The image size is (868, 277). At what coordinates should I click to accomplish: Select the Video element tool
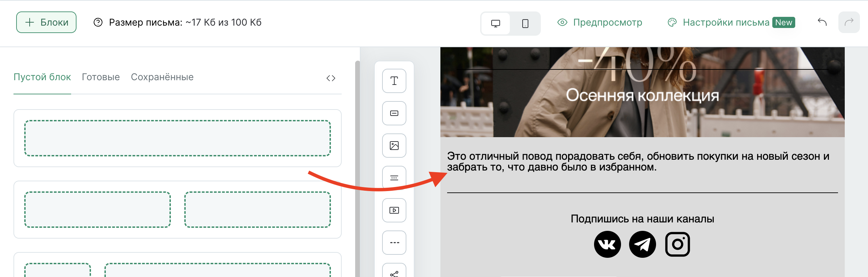click(x=394, y=210)
